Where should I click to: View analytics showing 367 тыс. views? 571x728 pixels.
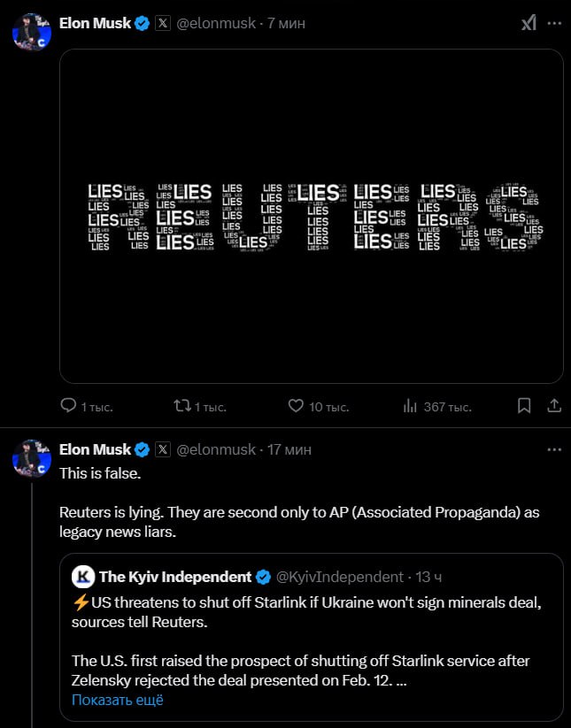[x=411, y=406]
